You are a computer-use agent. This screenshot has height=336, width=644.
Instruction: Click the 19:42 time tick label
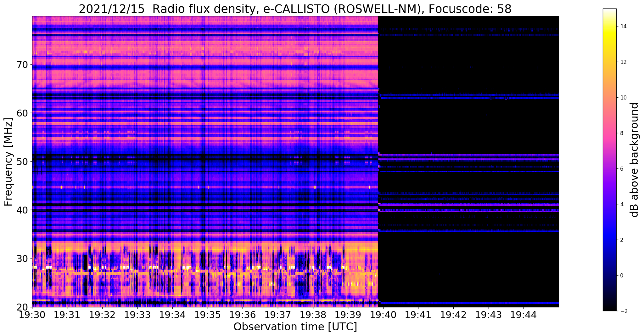453,314
